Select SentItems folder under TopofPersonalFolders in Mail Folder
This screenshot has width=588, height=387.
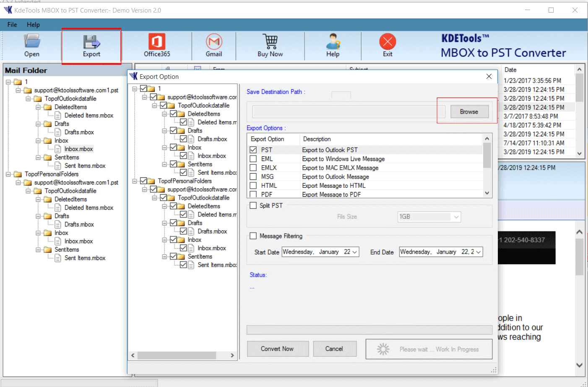[67, 249]
